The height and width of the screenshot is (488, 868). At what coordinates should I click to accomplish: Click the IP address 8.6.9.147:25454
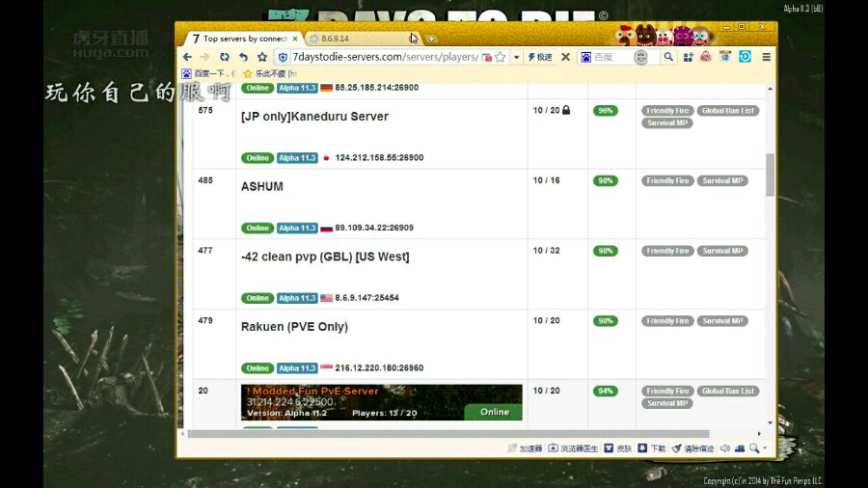367,298
